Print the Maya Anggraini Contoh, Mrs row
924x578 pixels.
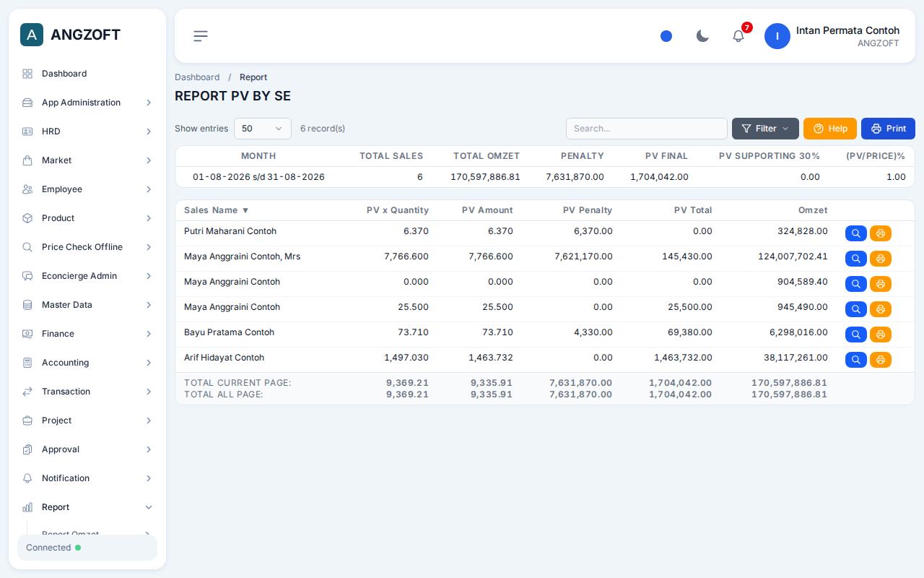[x=881, y=259]
